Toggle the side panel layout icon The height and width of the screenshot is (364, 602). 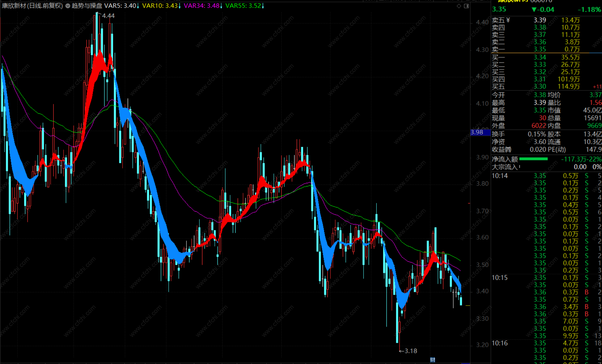point(466,6)
